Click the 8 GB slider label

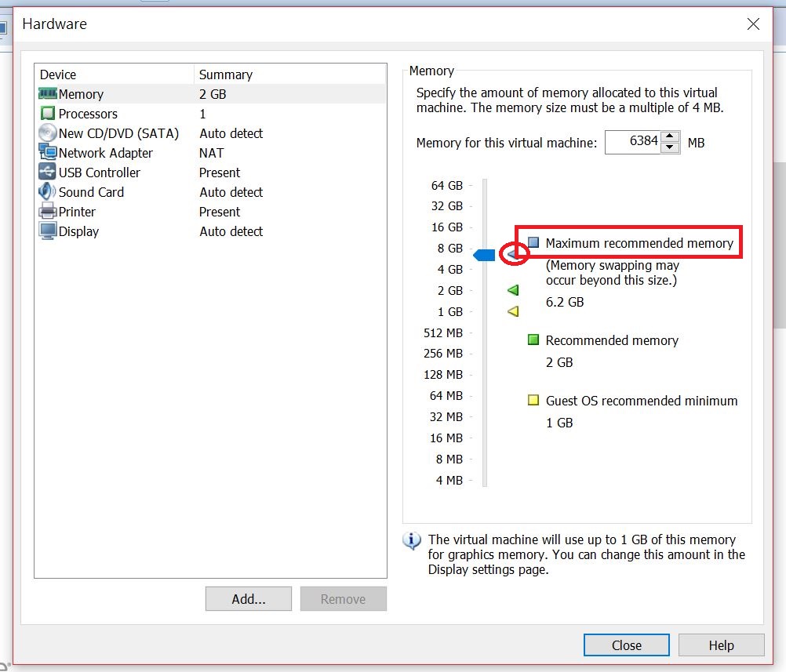(449, 248)
